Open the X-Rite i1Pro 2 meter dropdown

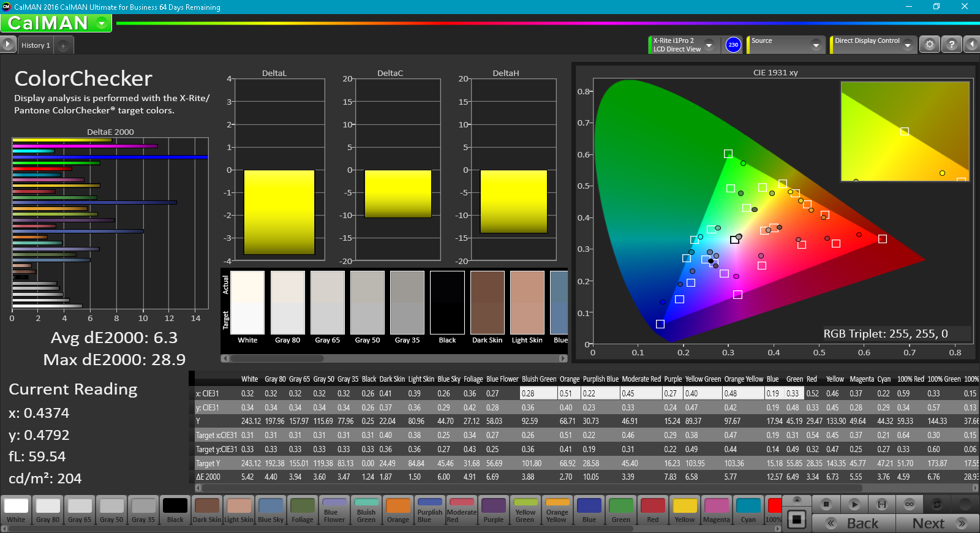coord(709,45)
